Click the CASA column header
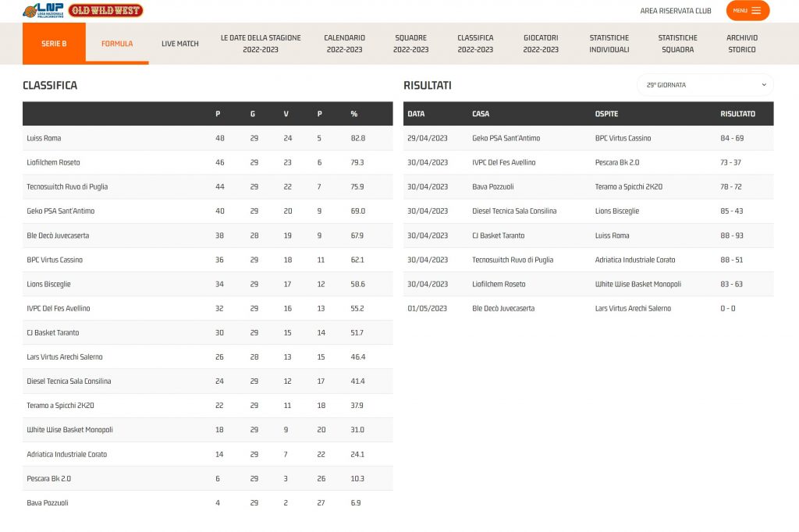 pyautogui.click(x=481, y=114)
